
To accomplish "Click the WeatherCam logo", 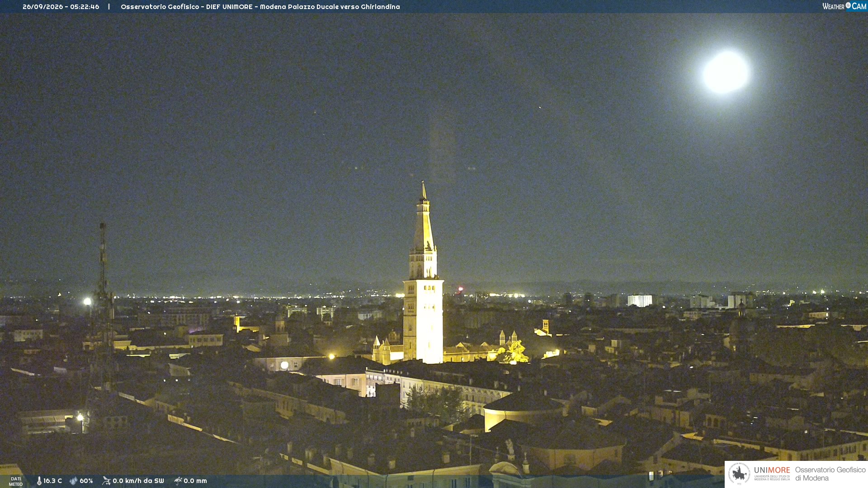I will 844,6.
